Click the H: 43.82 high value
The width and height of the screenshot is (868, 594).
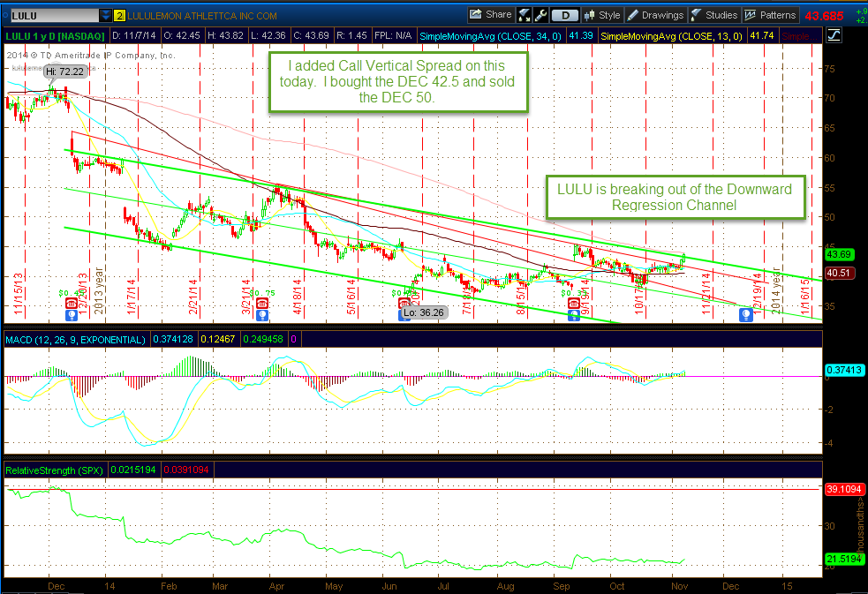(x=225, y=35)
